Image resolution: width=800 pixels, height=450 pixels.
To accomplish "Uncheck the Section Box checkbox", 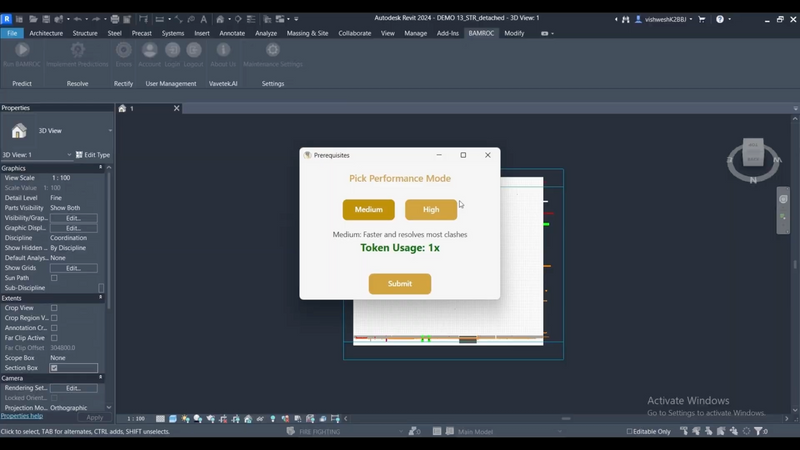I will click(x=54, y=368).
